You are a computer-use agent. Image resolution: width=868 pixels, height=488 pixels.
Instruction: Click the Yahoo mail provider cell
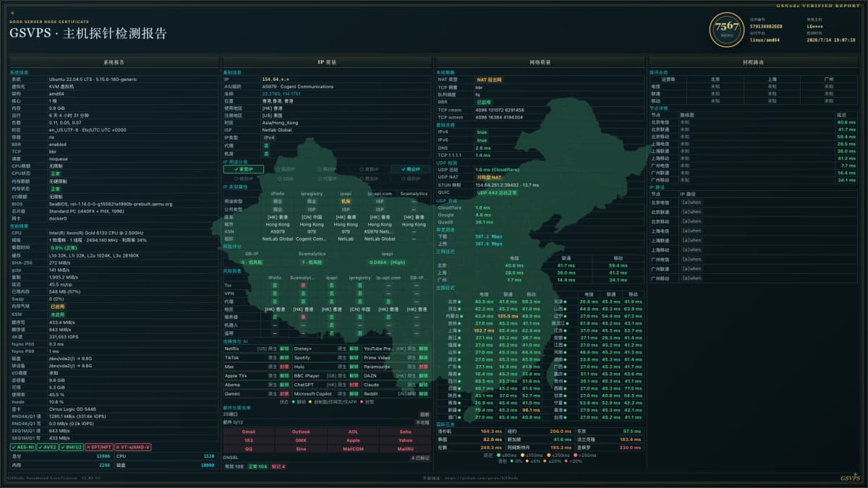tap(405, 440)
